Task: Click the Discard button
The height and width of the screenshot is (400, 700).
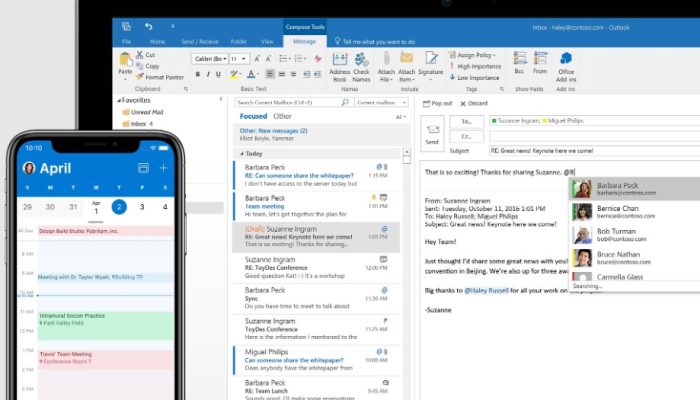Action: tap(474, 103)
